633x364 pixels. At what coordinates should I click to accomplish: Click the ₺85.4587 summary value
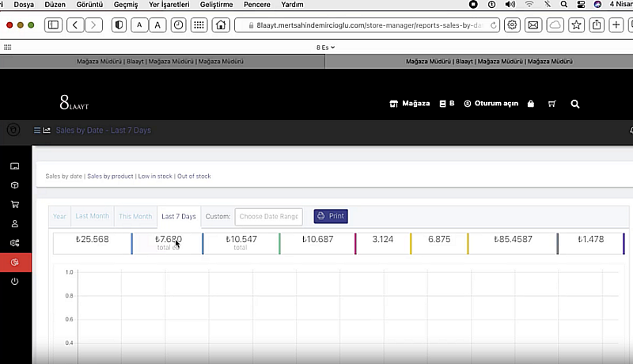[x=513, y=239]
